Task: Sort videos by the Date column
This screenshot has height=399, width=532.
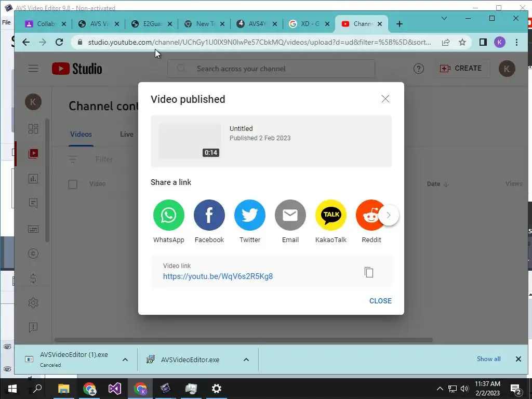Action: pos(437,184)
